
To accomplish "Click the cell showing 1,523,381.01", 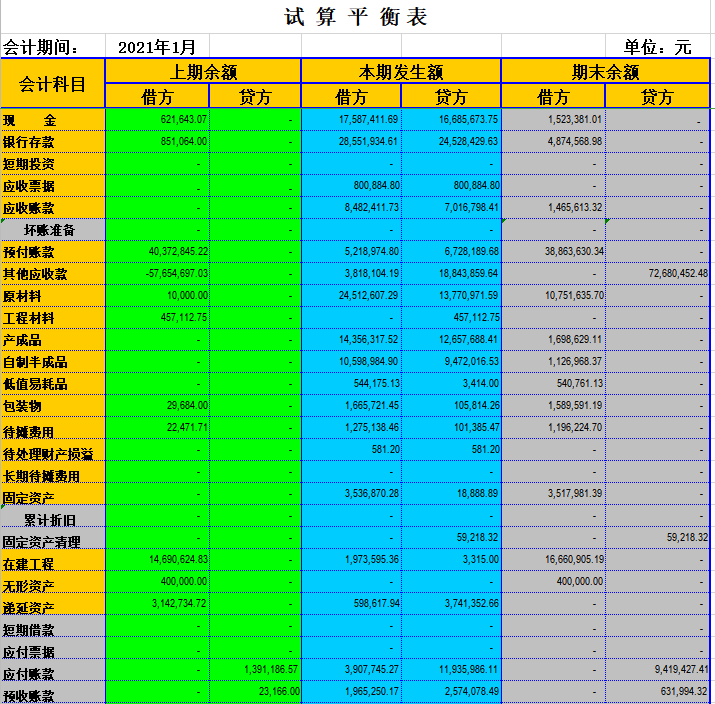I will tap(554, 120).
